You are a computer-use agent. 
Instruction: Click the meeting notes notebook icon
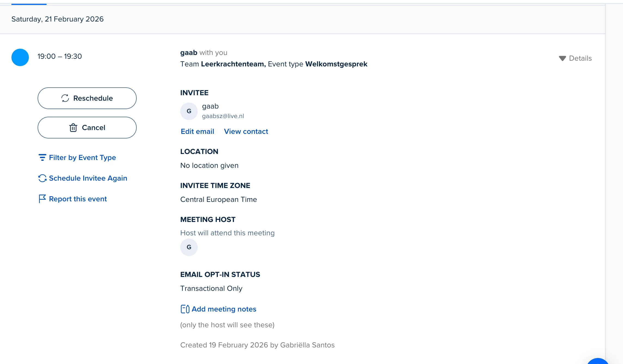[185, 309]
